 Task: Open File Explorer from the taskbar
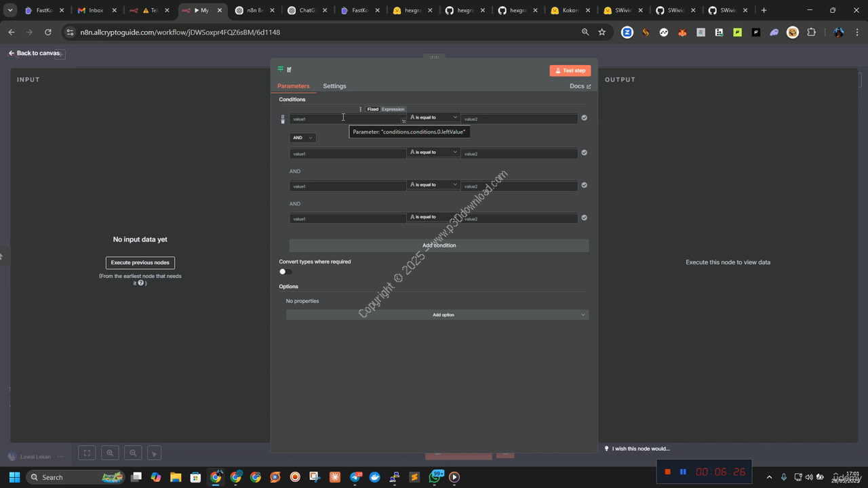[x=176, y=477]
